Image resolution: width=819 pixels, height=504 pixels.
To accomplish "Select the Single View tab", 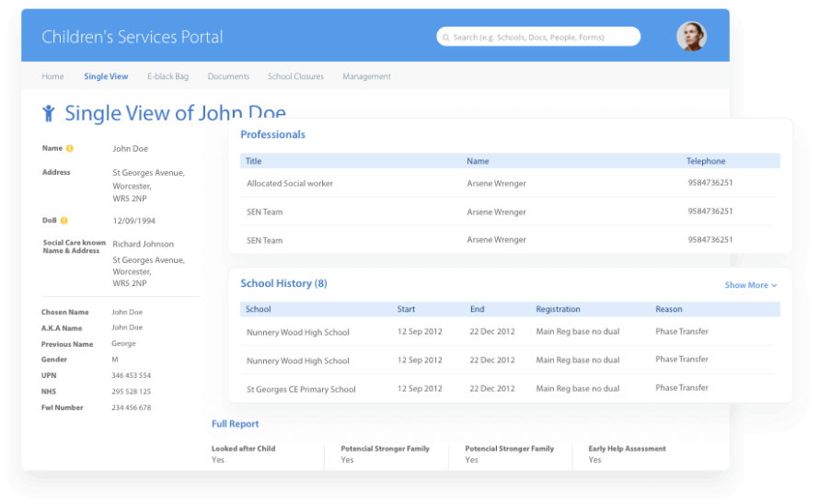I will tap(106, 76).
